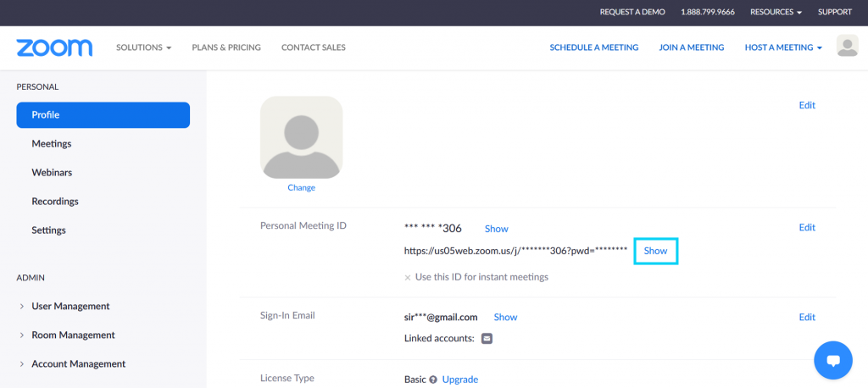Click Request a Demo link

[x=632, y=12]
